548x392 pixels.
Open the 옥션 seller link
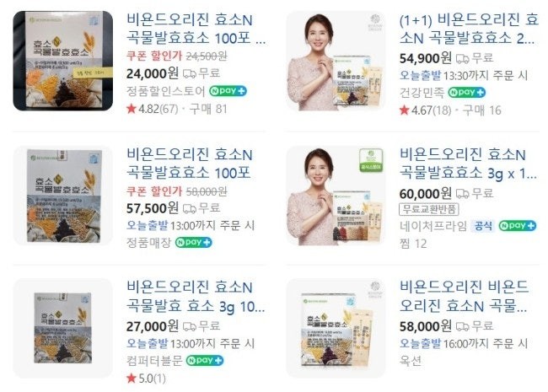pos(411,361)
